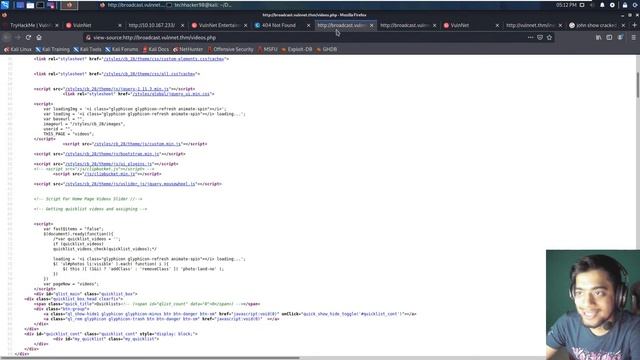Screen dimensions: 640x360
Task: Click the notifications bell in system tray
Action: coord(602,5)
